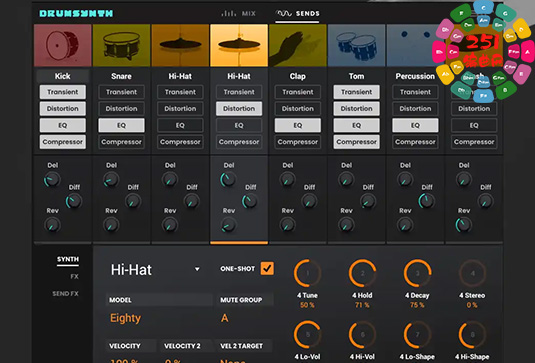Click the Percussion Diff send knob
Viewport: 535px width, 363px height.
[x=426, y=201]
